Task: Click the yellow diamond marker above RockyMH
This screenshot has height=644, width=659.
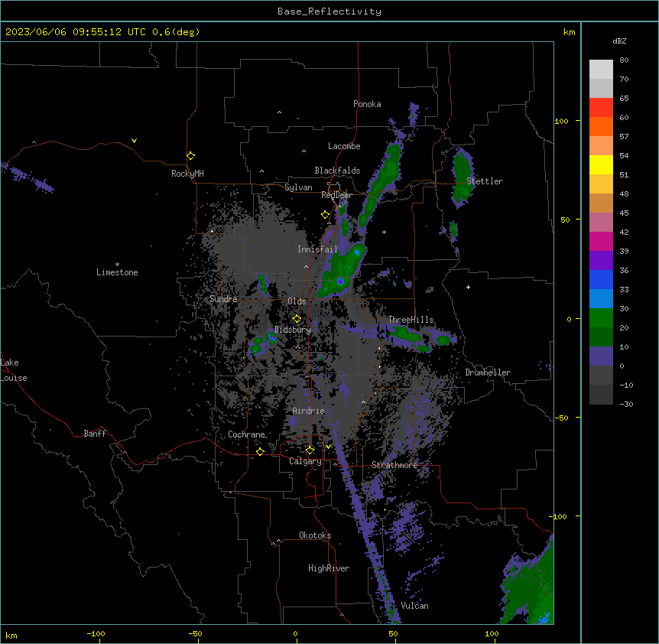Action: pos(190,156)
